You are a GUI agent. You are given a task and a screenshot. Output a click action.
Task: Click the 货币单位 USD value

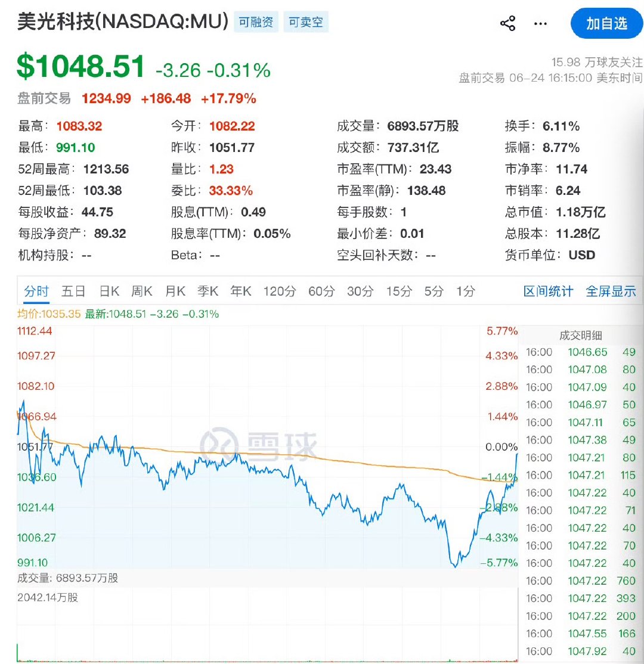coord(582,255)
